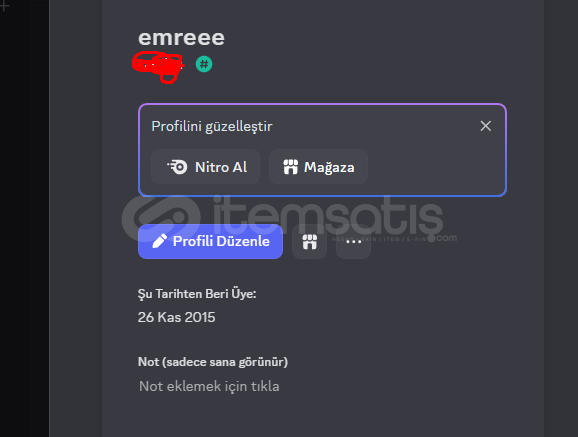The height and width of the screenshot is (437, 578).
Task: Click the Profili Düzenle button
Action: [x=210, y=241]
